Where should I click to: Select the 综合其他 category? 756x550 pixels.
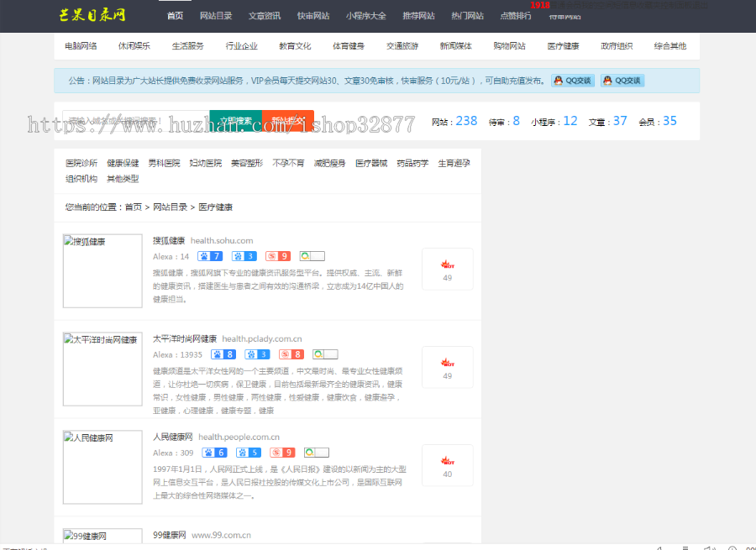coord(670,46)
